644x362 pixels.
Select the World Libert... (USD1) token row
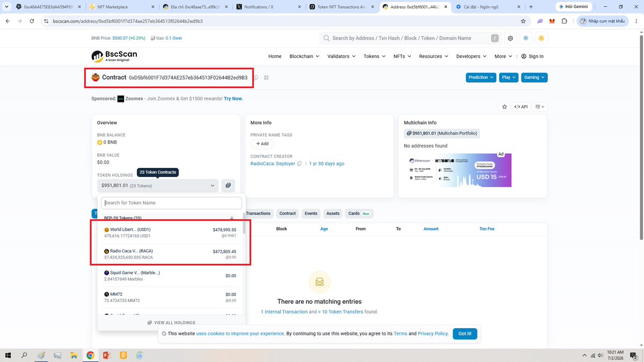click(x=170, y=232)
